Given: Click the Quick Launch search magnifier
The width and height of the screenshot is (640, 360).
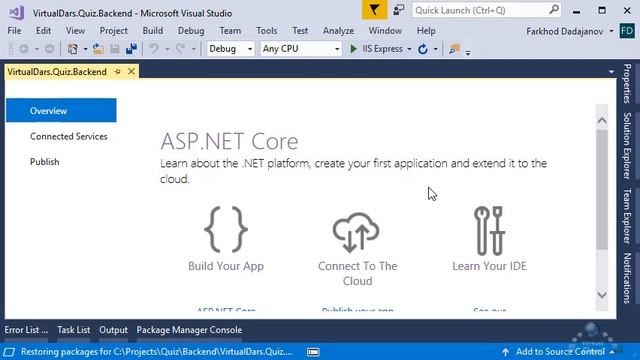Looking at the screenshot, I should click(554, 10).
